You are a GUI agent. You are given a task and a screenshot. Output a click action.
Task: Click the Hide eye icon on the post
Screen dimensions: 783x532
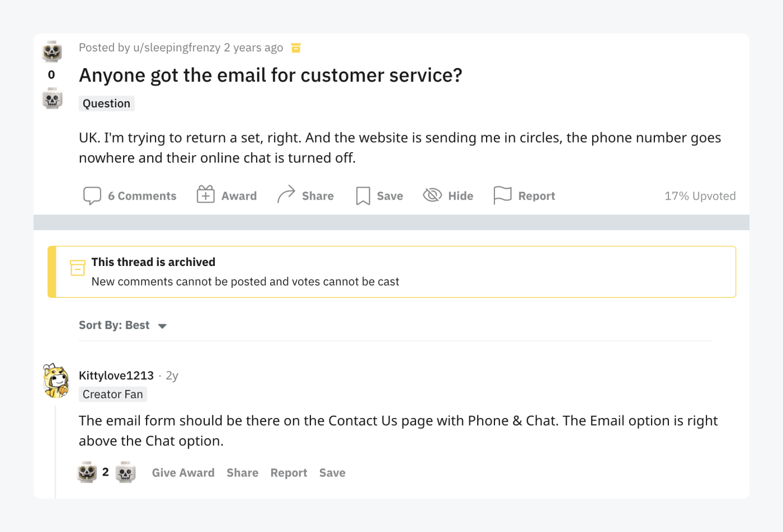(432, 195)
